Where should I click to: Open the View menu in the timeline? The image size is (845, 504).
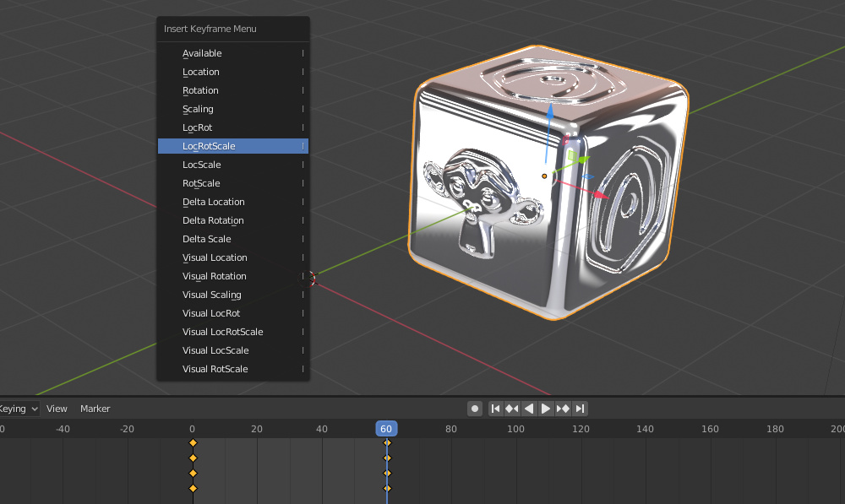click(x=57, y=409)
